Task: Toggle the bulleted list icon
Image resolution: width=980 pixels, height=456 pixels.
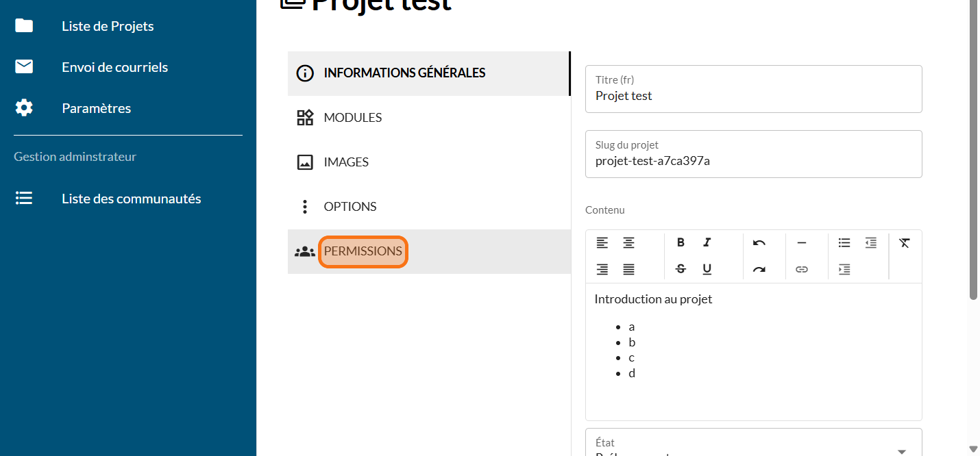Action: tap(844, 242)
